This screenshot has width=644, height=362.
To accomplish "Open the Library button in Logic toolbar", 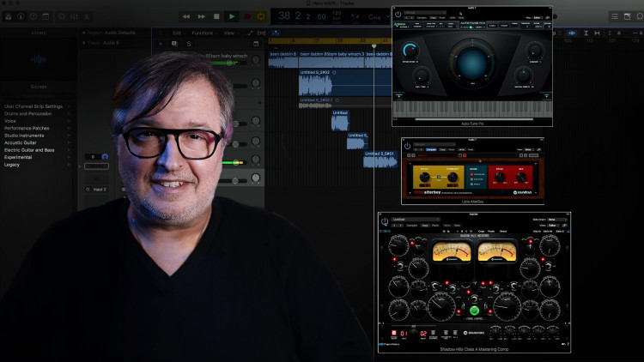I will [x=9, y=16].
